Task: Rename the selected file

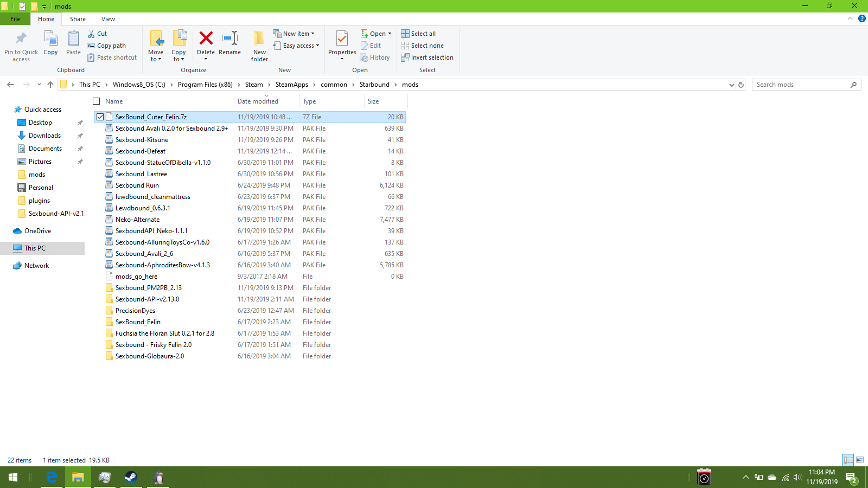Action: [230, 43]
